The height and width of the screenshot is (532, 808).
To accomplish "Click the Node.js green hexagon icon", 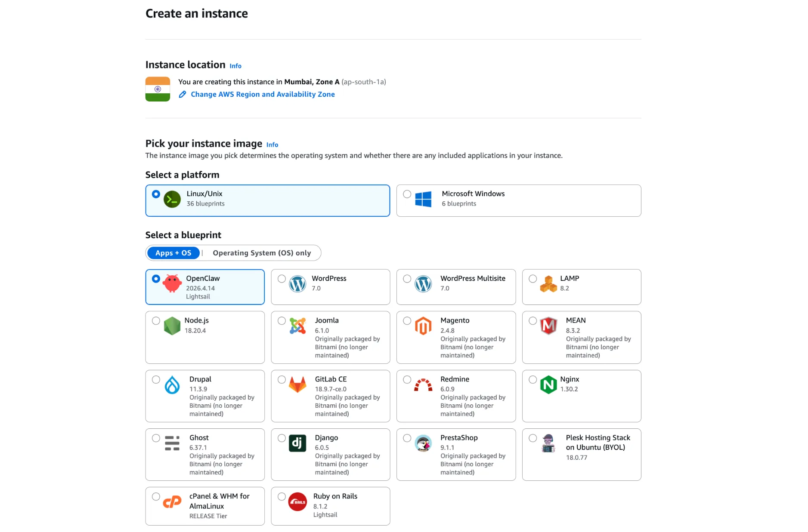I will pos(172,326).
